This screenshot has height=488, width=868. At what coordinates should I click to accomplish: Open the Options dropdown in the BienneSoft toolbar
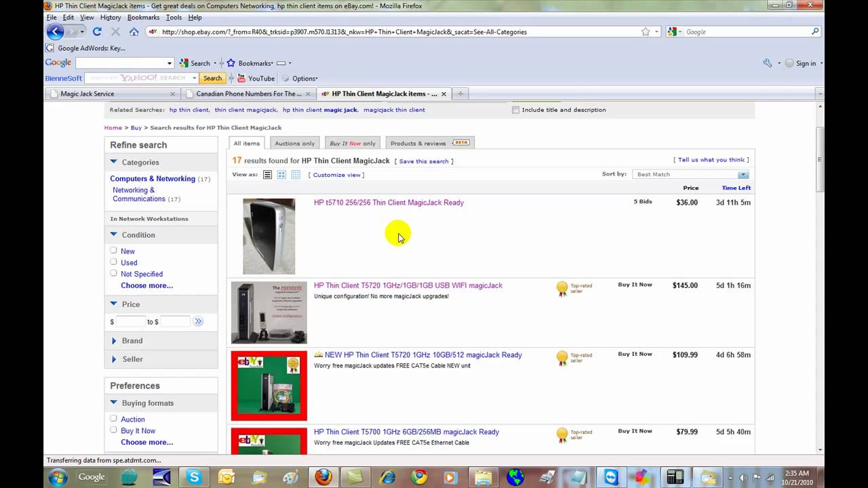click(300, 79)
